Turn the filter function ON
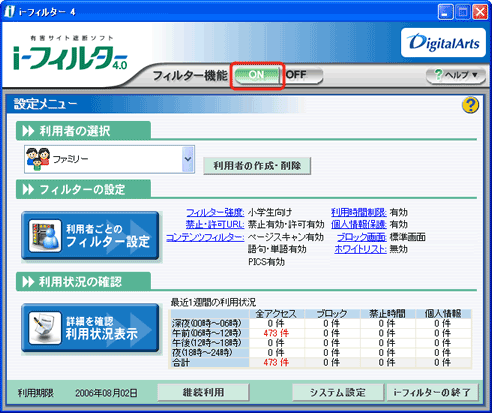 tap(257, 75)
